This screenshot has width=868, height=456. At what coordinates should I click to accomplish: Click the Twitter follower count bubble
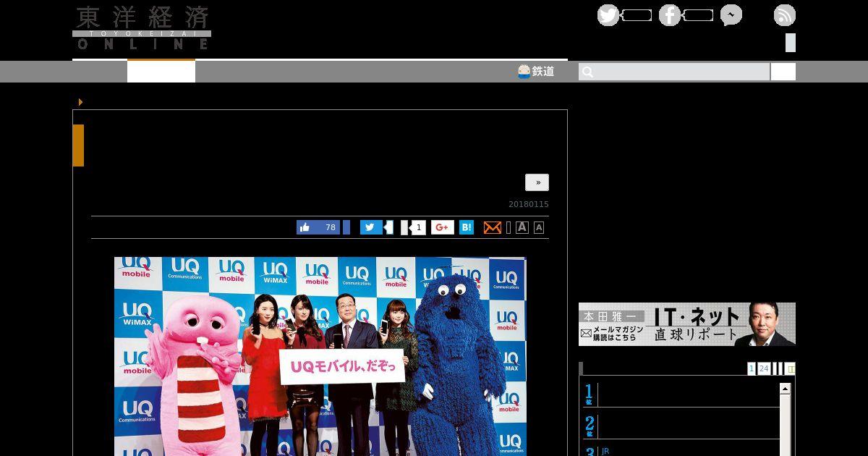point(637,15)
